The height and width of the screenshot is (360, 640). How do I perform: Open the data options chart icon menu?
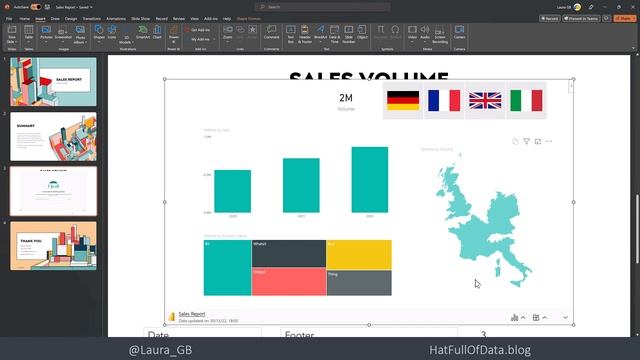[518, 318]
